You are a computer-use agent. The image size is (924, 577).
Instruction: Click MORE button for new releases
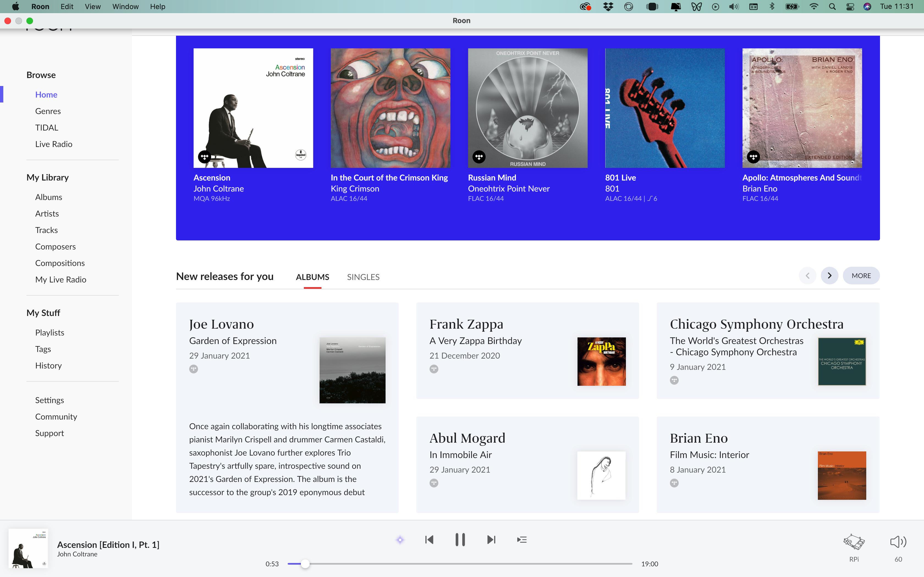click(x=861, y=276)
